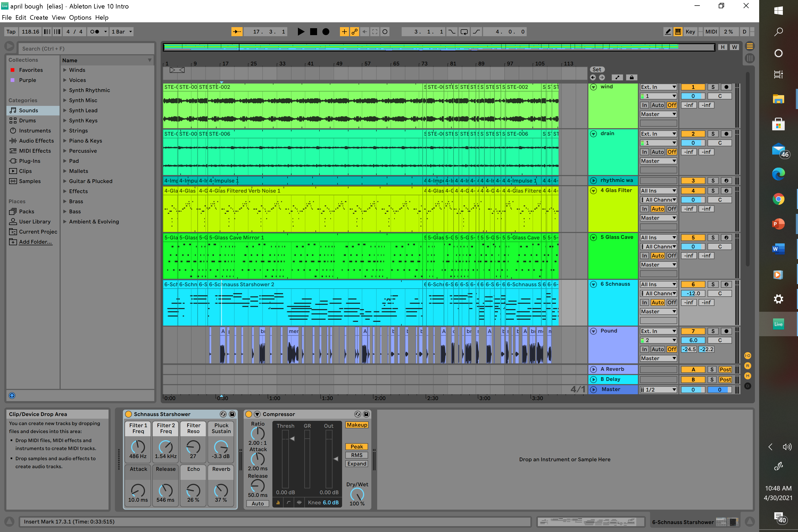This screenshot has height=532, width=798.
Task: Click the Arrangement Record button
Action: (x=326, y=32)
